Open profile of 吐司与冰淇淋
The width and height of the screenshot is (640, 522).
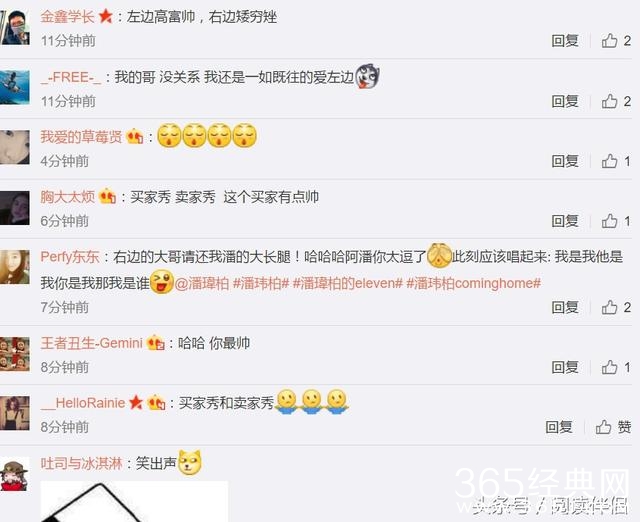[81, 463]
